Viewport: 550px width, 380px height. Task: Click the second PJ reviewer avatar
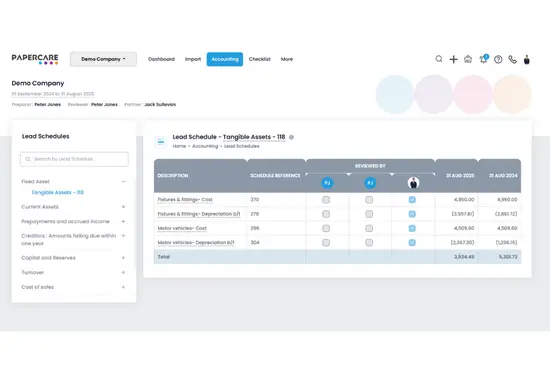[370, 183]
